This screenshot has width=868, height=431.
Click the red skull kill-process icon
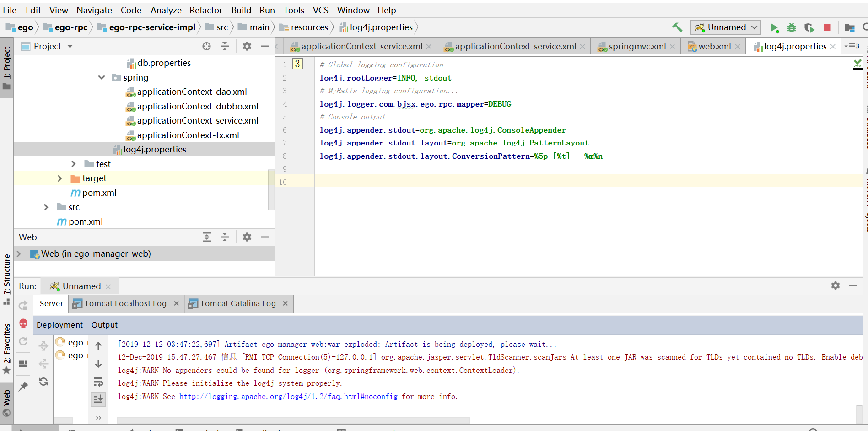[x=23, y=323]
